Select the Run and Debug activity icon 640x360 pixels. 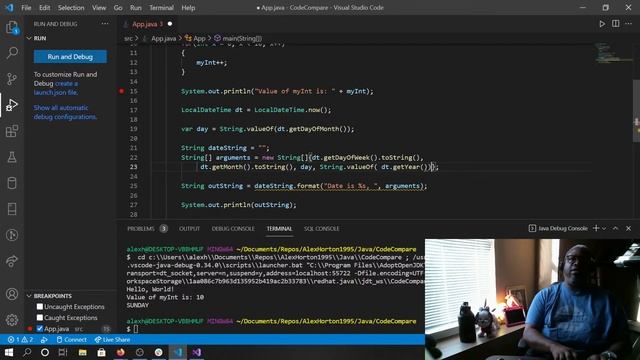12,105
